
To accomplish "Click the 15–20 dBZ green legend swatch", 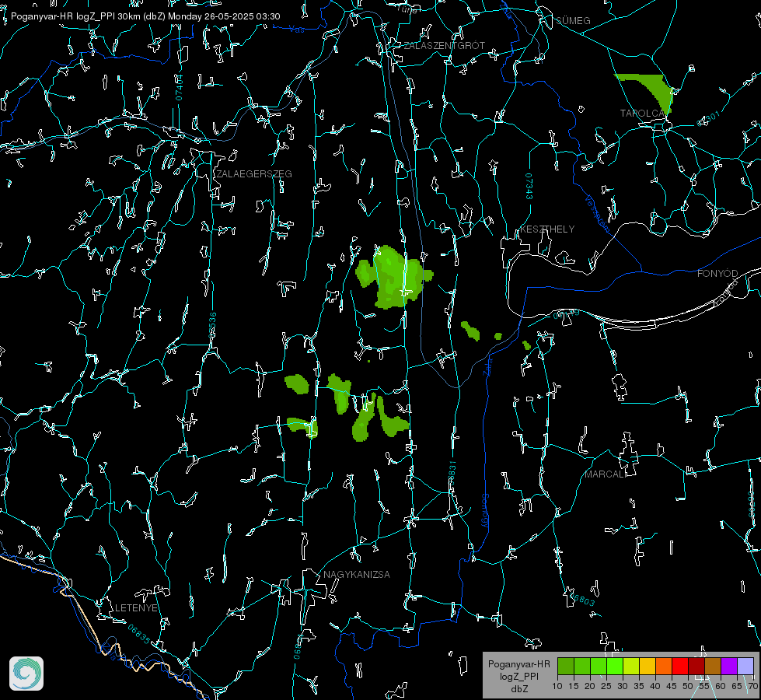I will (582, 666).
